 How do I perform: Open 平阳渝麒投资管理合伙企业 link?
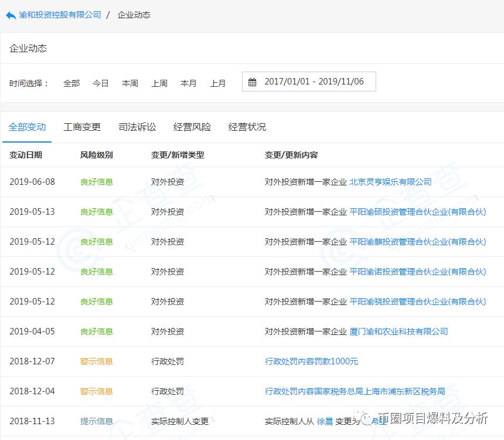tap(418, 242)
